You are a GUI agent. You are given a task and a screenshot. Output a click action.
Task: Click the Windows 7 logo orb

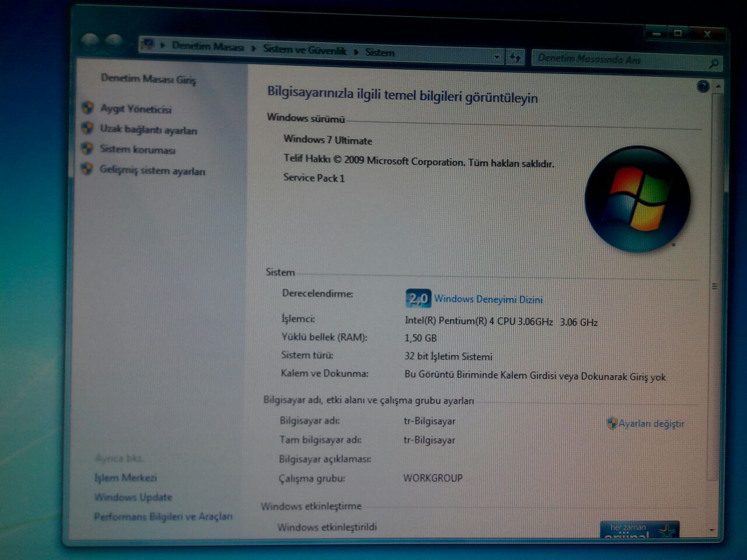(637, 199)
